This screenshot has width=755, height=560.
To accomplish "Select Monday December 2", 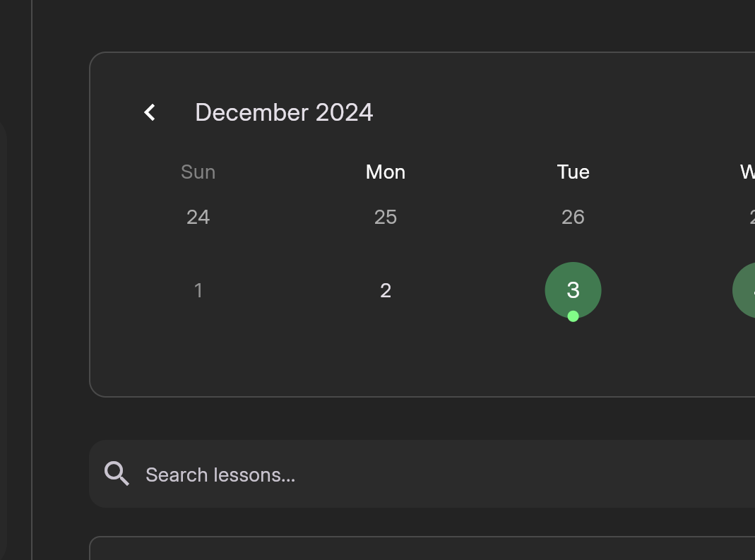I will click(x=386, y=290).
